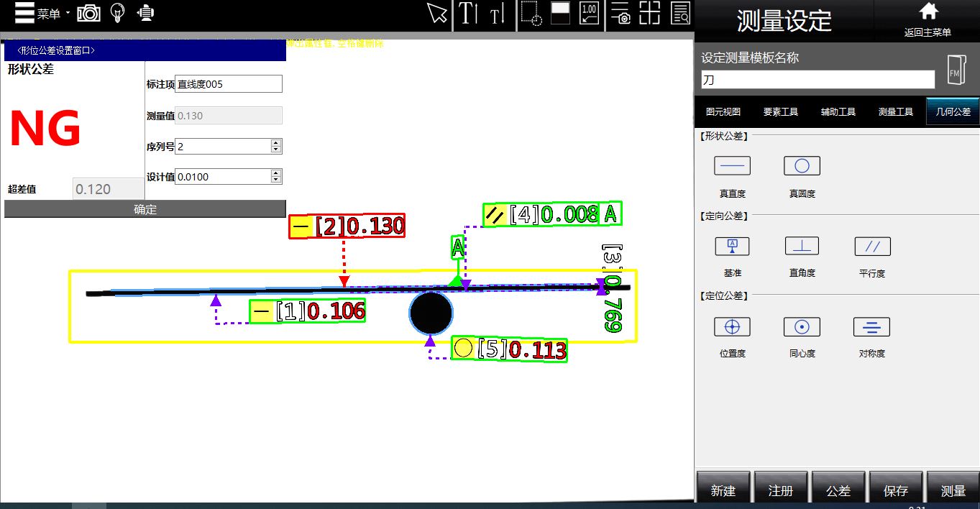Toggle the light bulb illumination icon
Viewport: 980px width, 509px height.
point(117,13)
